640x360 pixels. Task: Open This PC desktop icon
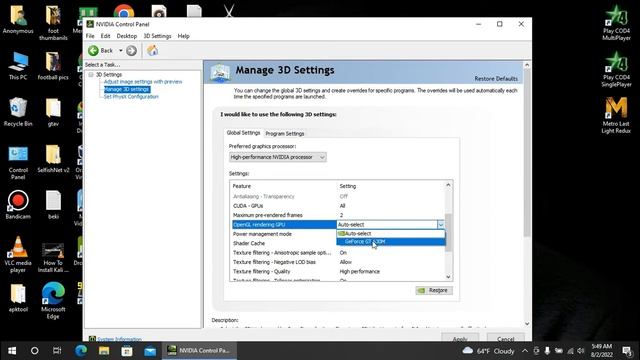18,65
